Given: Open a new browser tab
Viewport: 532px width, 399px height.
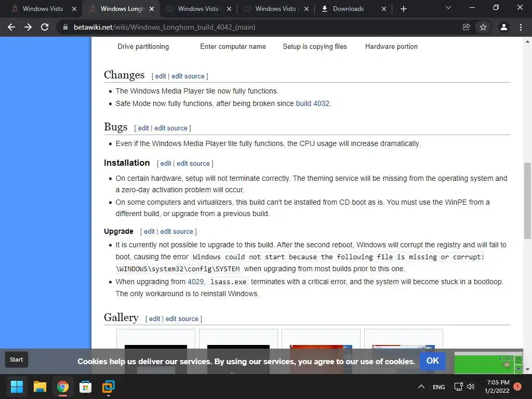Looking at the screenshot, I should (x=403, y=9).
